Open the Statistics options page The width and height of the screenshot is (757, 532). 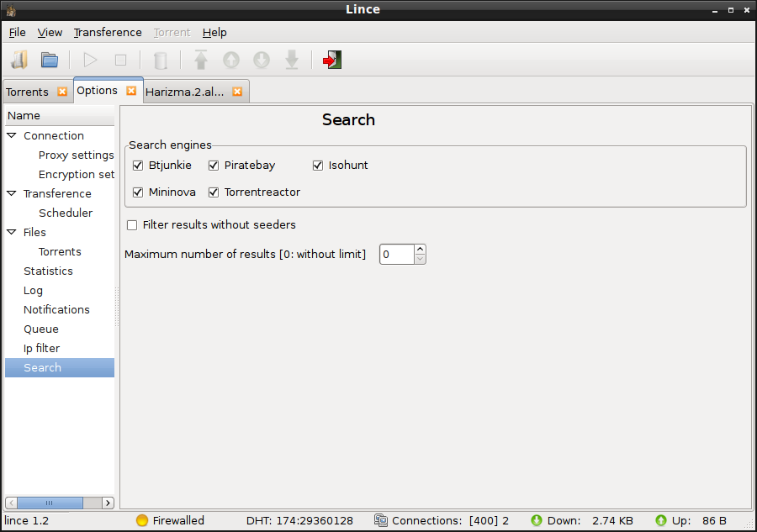point(48,271)
